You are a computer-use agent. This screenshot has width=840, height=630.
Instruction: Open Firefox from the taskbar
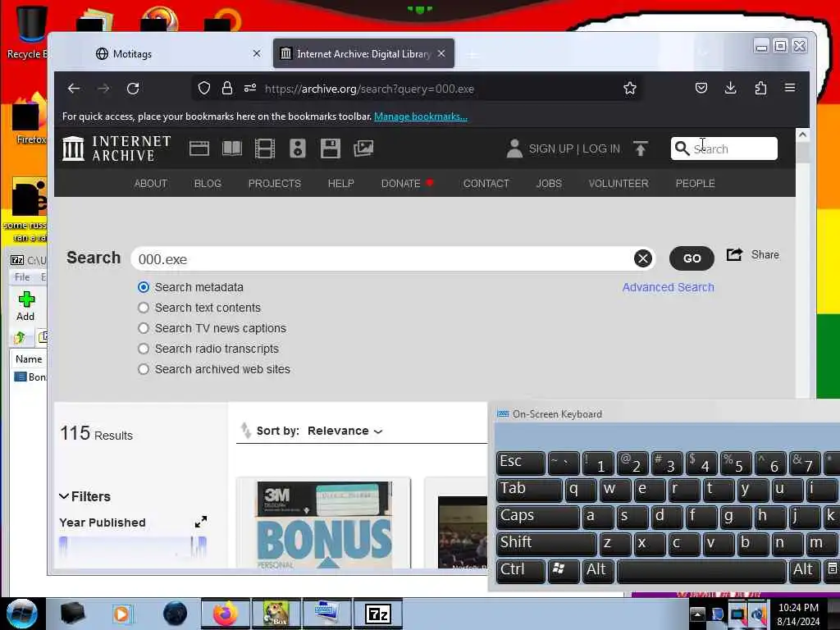click(225, 614)
